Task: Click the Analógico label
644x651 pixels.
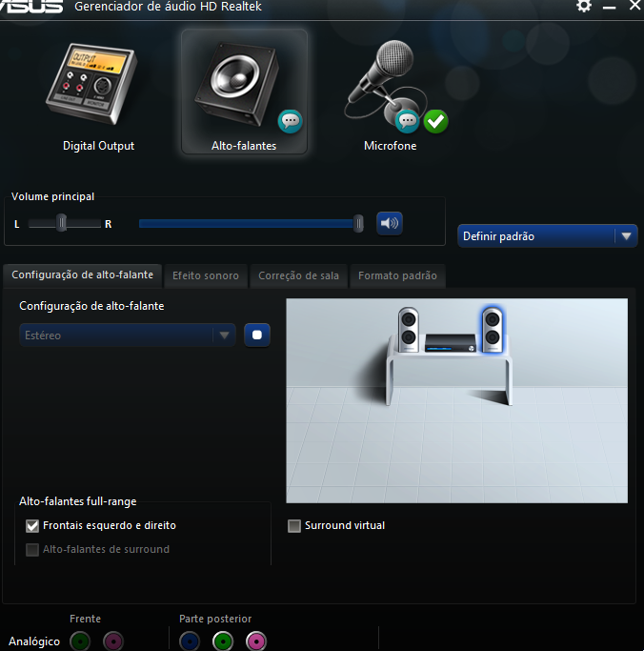Action: 34,641
